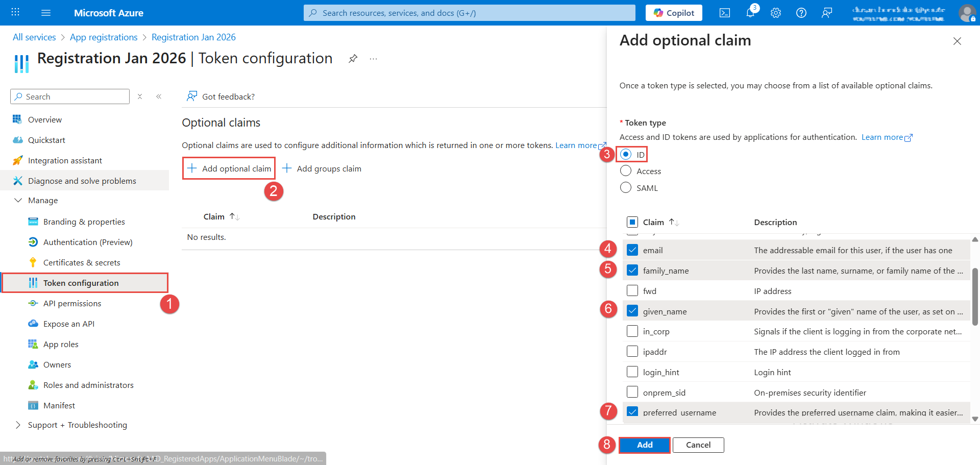Click Add groups claim
The width and height of the screenshot is (980, 465).
(322, 168)
